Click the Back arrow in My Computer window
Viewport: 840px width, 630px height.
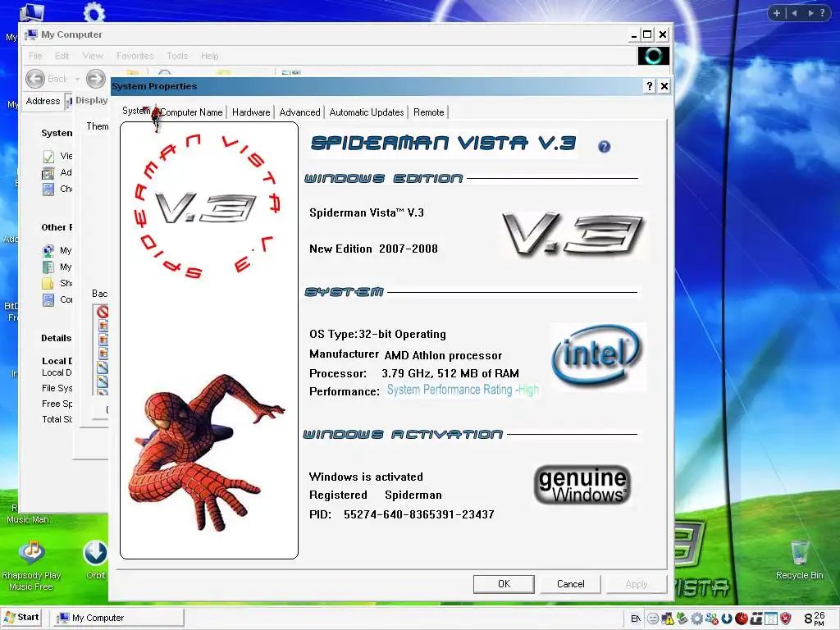coord(35,79)
